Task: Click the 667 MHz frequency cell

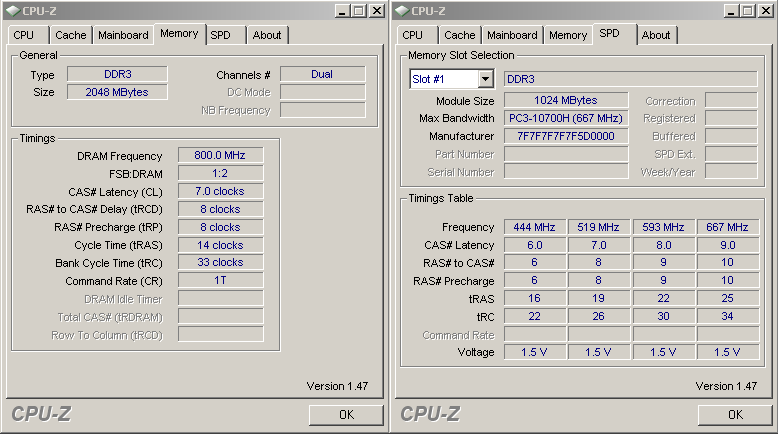Action: pos(728,227)
